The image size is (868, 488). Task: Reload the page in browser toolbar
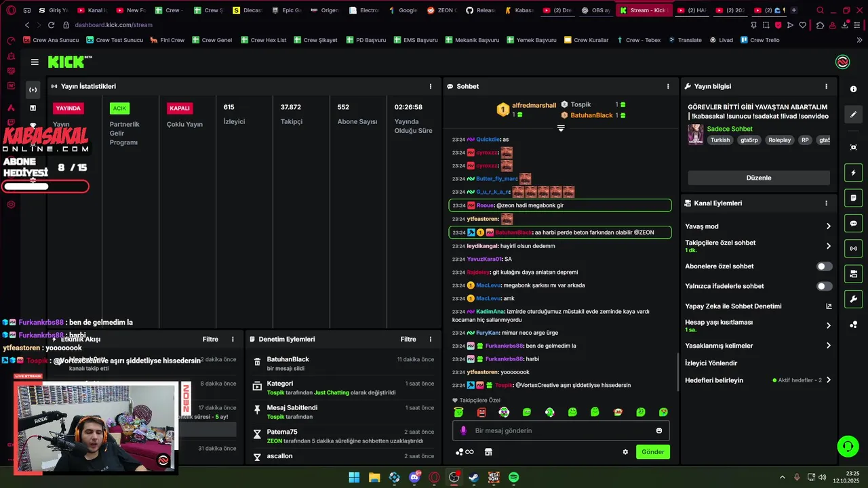[51, 25]
